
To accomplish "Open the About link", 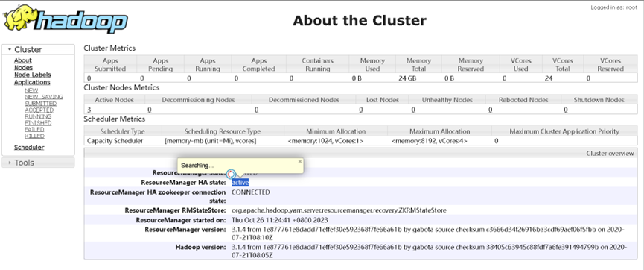I will (23, 60).
